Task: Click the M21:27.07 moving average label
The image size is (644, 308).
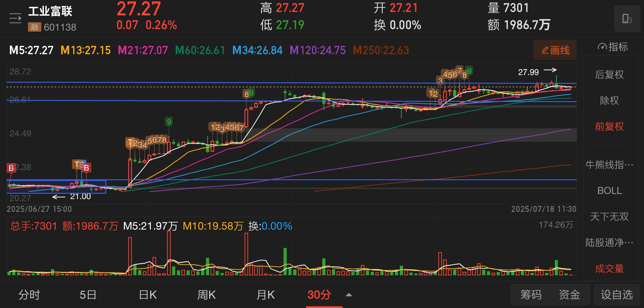Action: click(143, 50)
